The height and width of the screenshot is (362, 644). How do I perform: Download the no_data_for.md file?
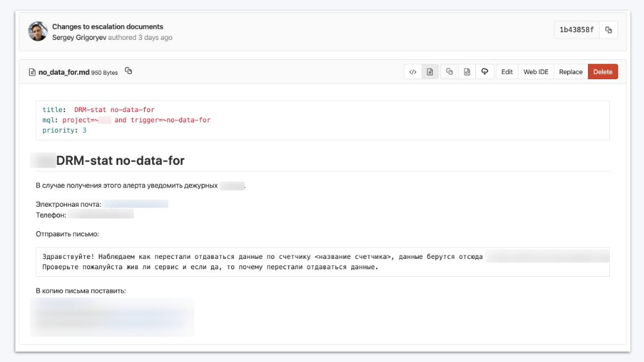click(x=485, y=72)
